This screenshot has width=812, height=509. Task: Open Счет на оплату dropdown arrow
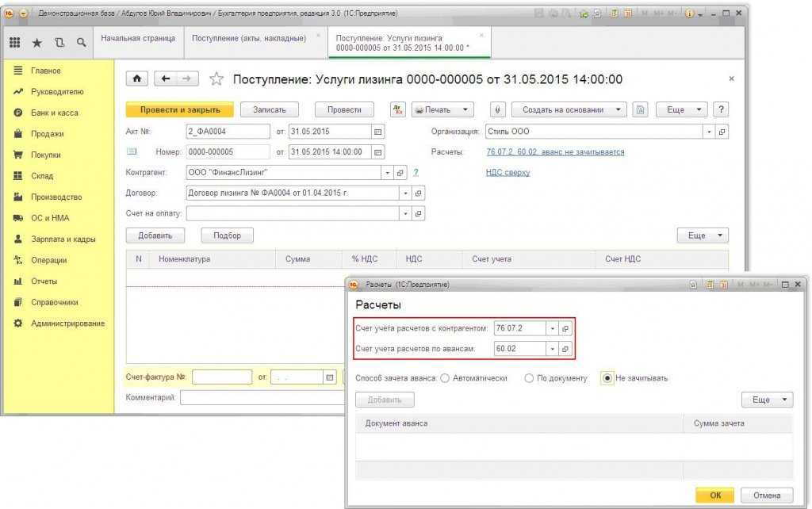point(406,213)
